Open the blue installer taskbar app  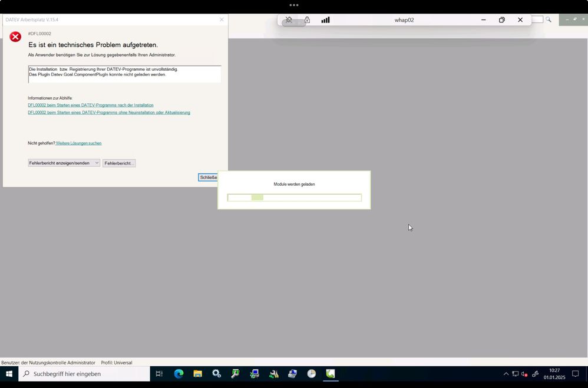click(x=292, y=374)
